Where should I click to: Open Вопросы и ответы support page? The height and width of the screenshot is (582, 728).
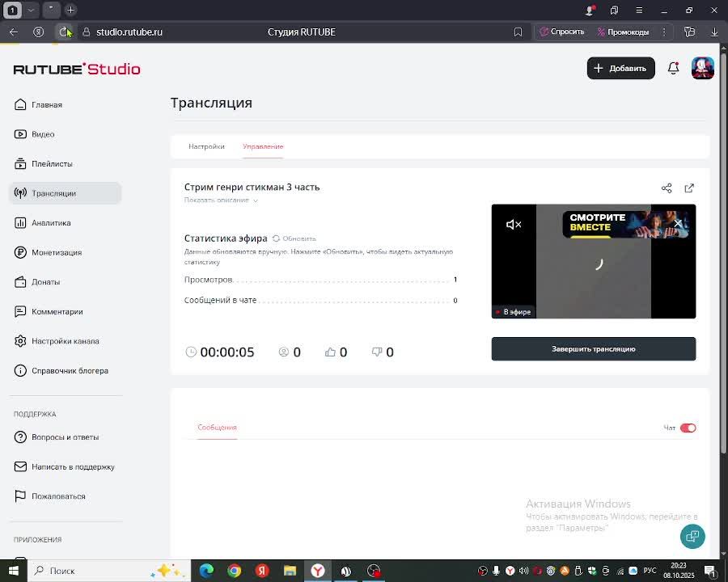pos(56,437)
